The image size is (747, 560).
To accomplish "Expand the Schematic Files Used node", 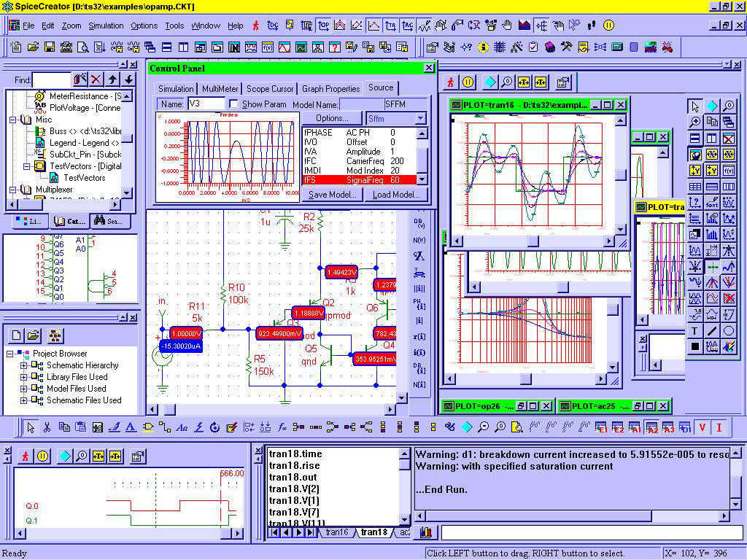I will 23,400.
